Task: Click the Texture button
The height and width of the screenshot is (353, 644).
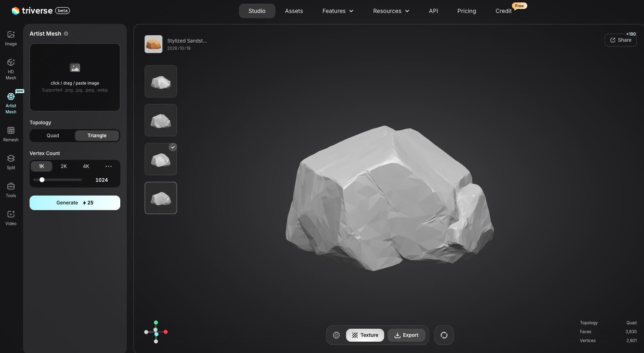Action: (x=365, y=335)
